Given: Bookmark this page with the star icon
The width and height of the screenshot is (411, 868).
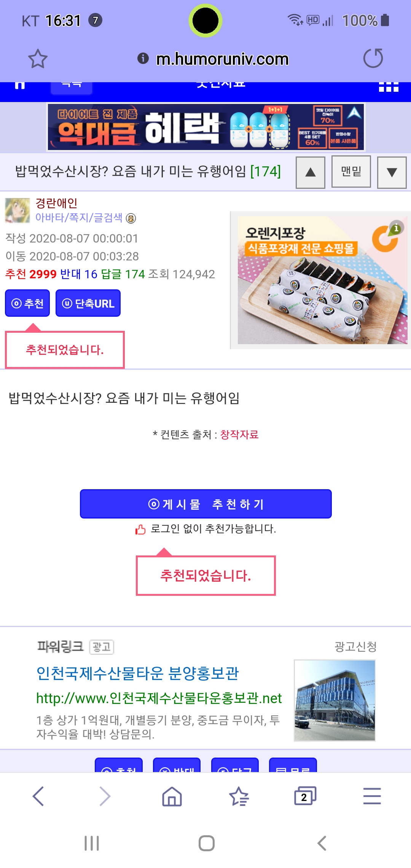Looking at the screenshot, I should click(x=38, y=59).
